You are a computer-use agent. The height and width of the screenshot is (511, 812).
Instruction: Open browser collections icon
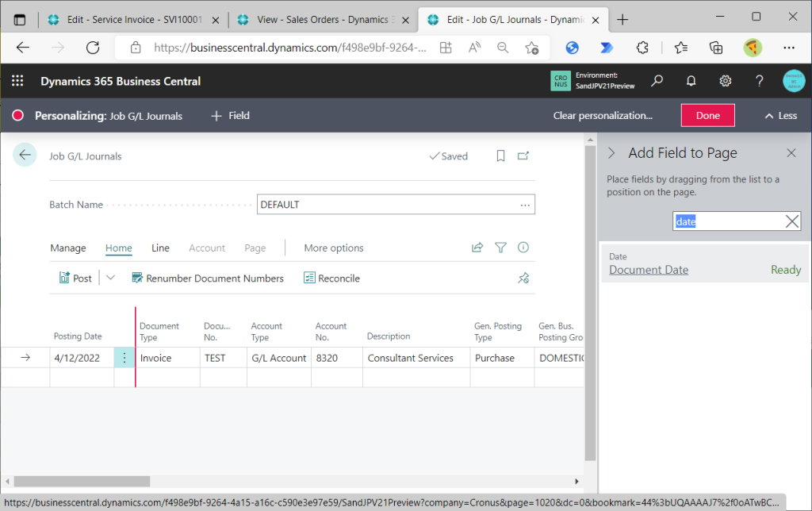point(716,48)
